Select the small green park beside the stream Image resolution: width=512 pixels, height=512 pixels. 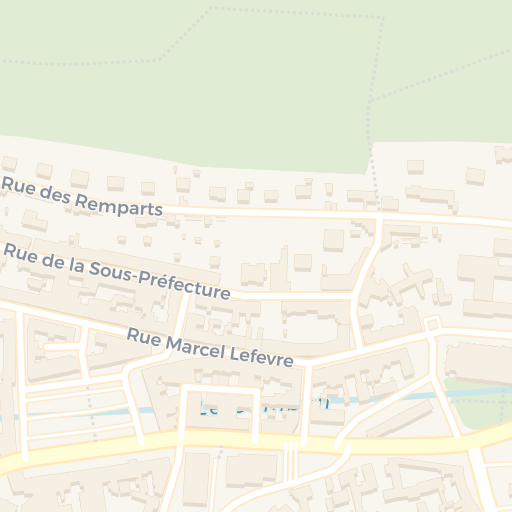point(477,404)
